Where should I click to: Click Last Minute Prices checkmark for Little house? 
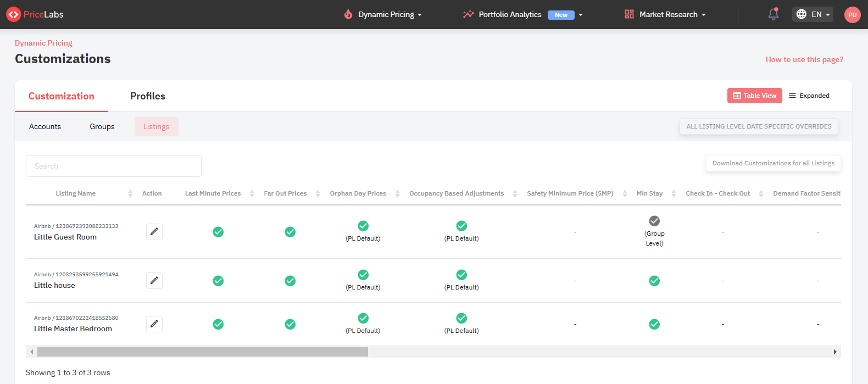(218, 281)
